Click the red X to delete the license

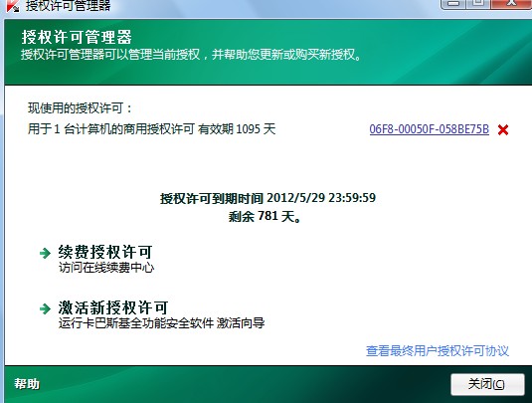tap(503, 129)
